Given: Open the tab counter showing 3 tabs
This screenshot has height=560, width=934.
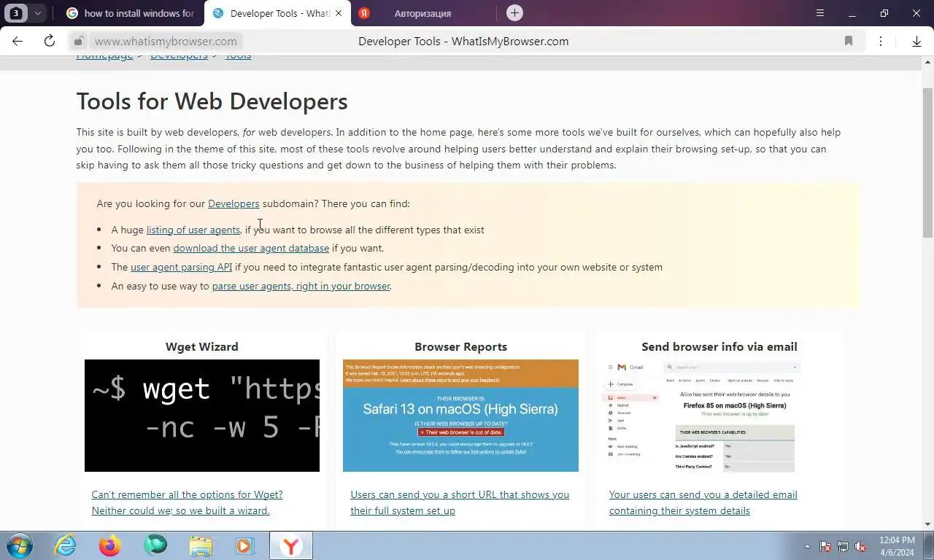Looking at the screenshot, I should (16, 13).
